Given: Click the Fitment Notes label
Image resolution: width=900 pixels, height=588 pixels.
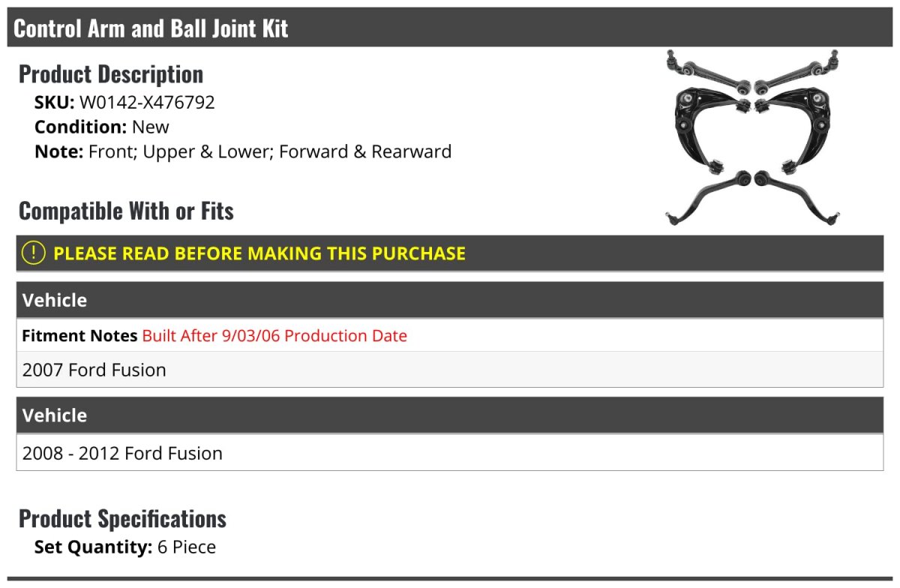Looking at the screenshot, I should point(79,335).
